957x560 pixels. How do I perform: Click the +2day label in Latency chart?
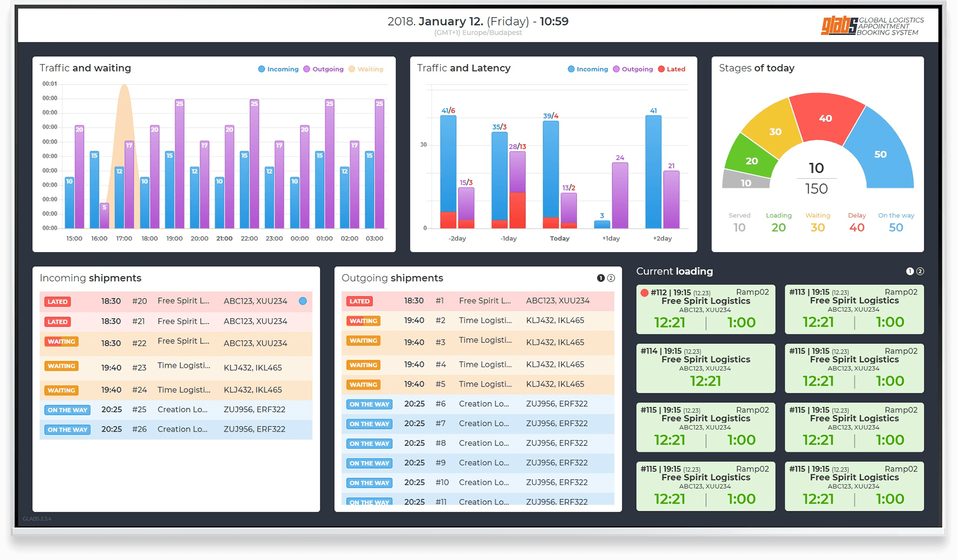click(662, 239)
